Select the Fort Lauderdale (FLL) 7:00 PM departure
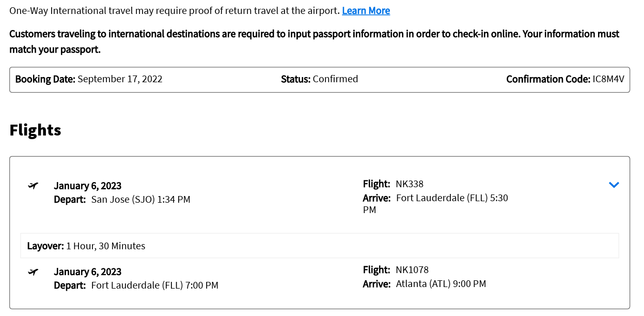This screenshot has width=644, height=316. click(154, 285)
